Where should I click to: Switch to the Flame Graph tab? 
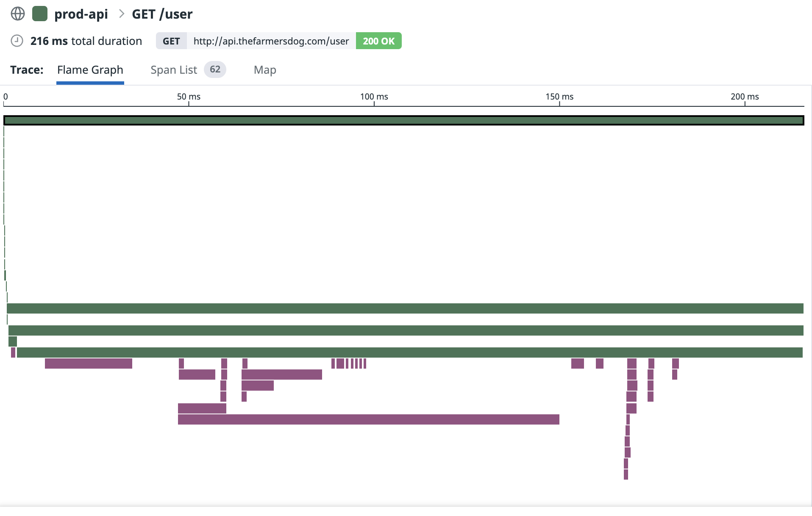point(90,70)
